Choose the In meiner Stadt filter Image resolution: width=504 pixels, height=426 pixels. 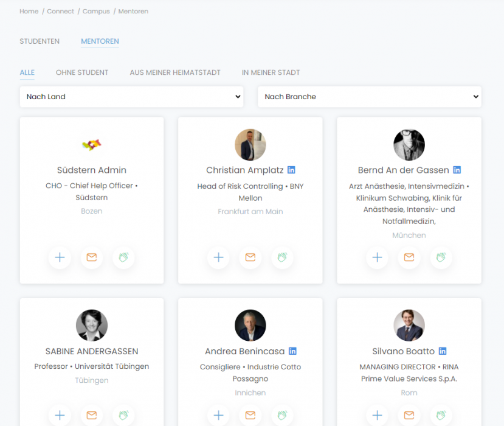271,72
